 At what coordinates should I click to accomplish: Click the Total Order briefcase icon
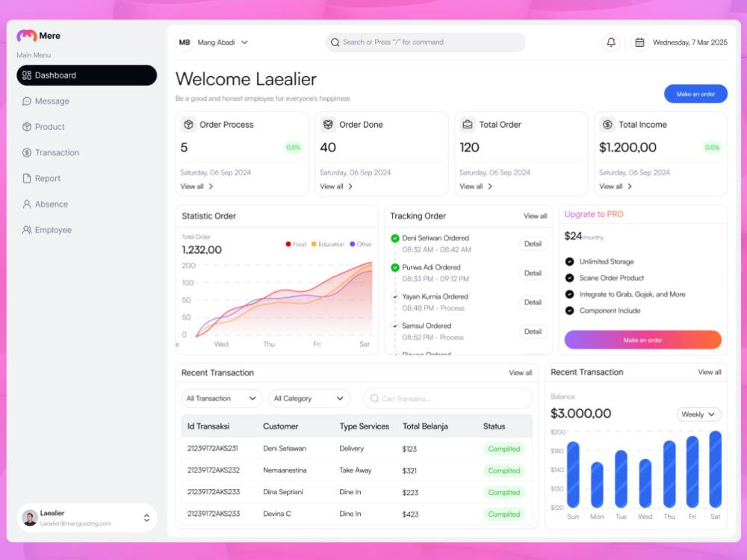pyautogui.click(x=468, y=125)
